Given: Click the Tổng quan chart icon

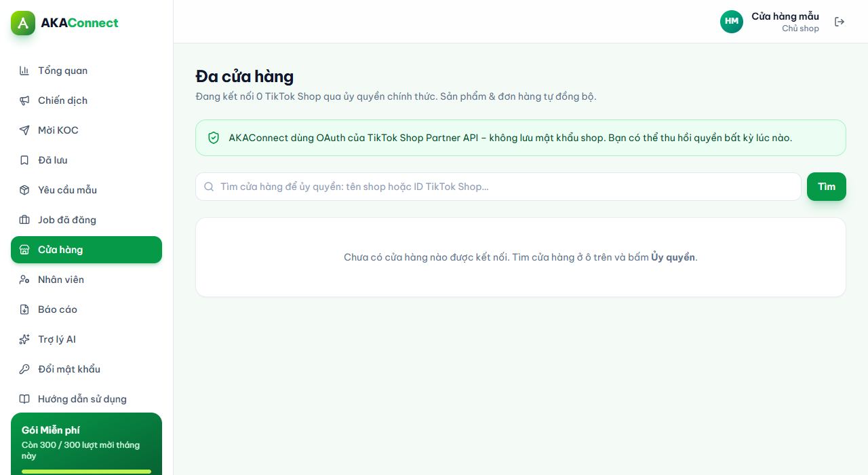Looking at the screenshot, I should [24, 71].
